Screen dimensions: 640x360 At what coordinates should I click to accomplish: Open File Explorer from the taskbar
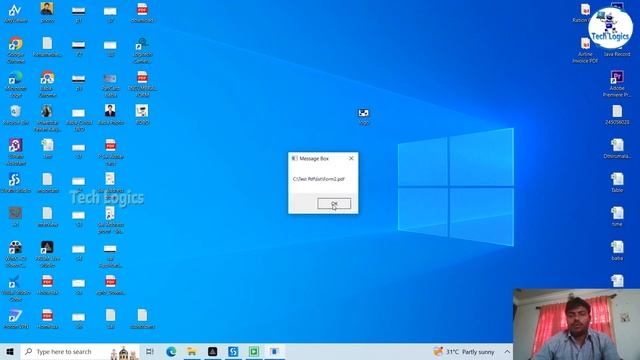point(191,351)
